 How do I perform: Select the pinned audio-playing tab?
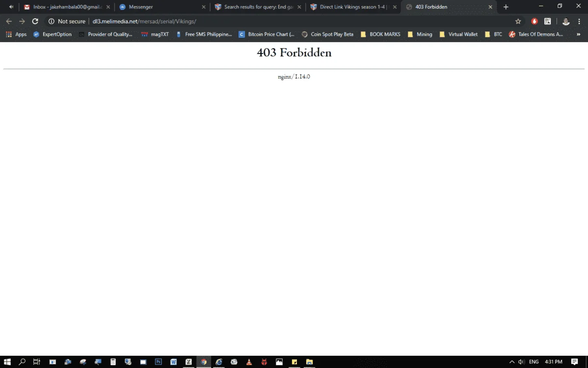[x=11, y=7]
